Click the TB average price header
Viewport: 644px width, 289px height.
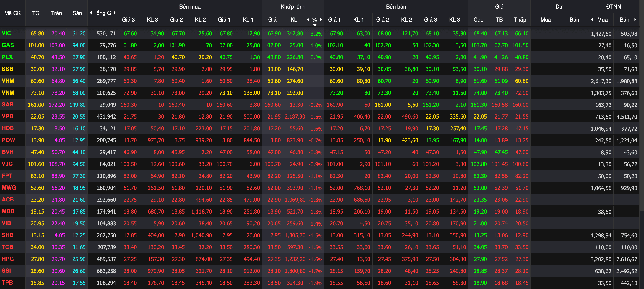point(499,19)
